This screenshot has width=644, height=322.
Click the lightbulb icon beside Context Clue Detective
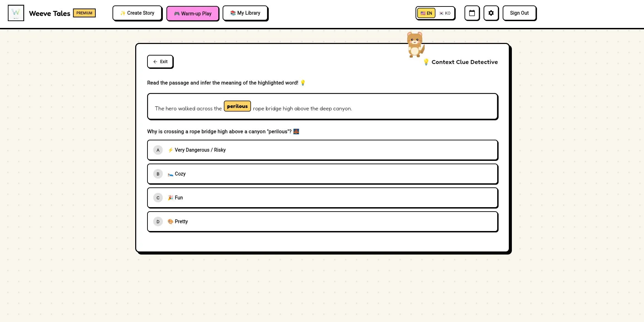pos(426,62)
